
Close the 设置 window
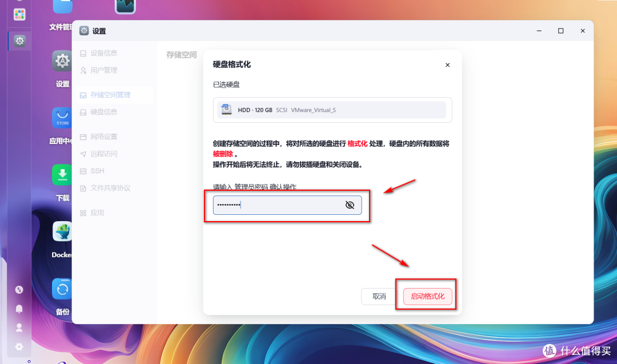[583, 31]
